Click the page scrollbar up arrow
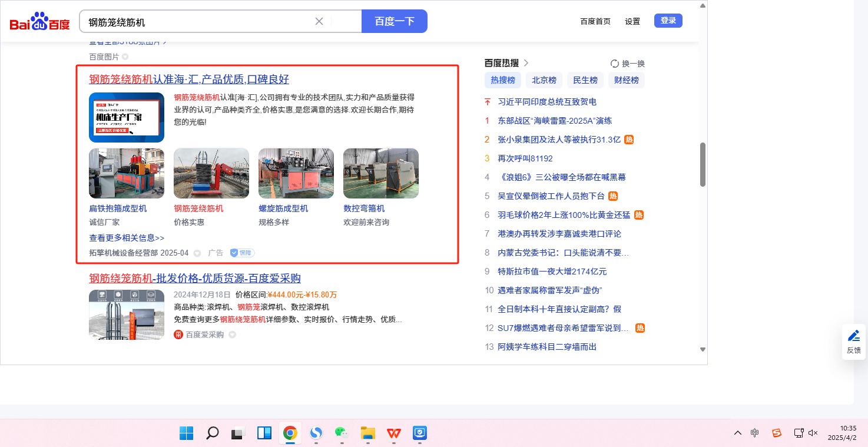 click(x=703, y=6)
